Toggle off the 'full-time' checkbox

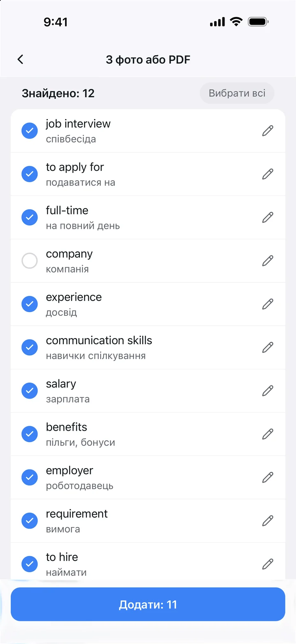[x=30, y=217]
